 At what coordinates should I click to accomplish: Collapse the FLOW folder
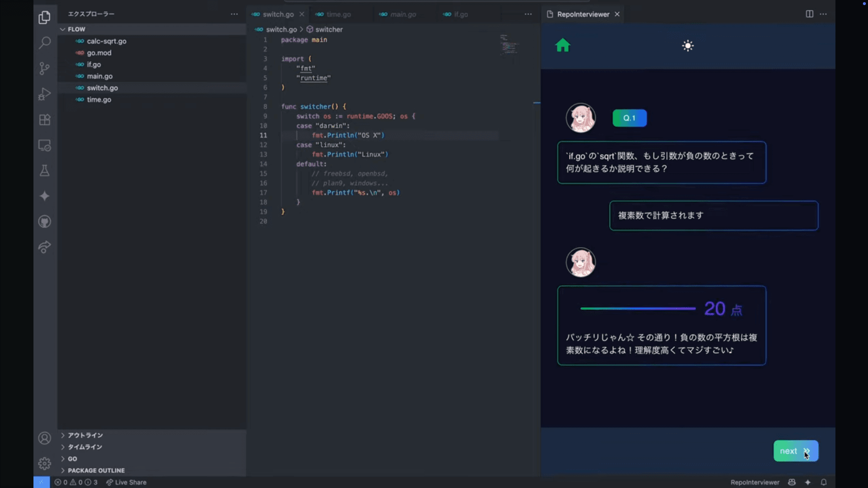tap(76, 29)
